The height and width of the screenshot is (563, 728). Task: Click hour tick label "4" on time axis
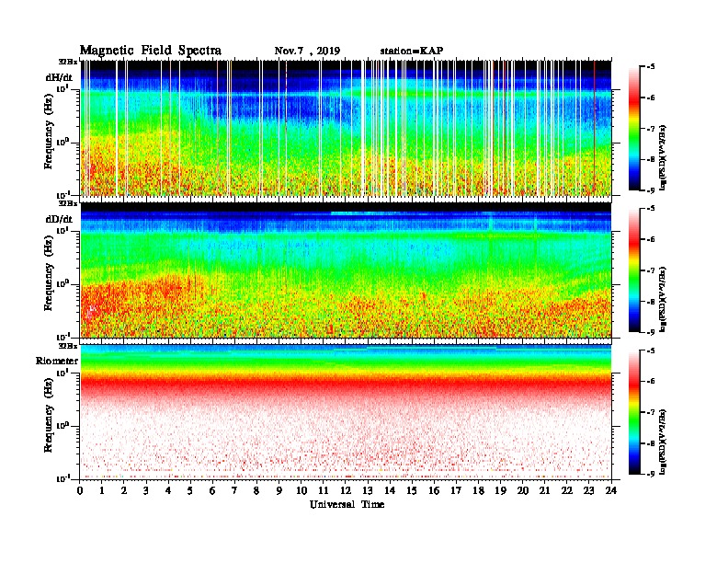[x=168, y=491]
